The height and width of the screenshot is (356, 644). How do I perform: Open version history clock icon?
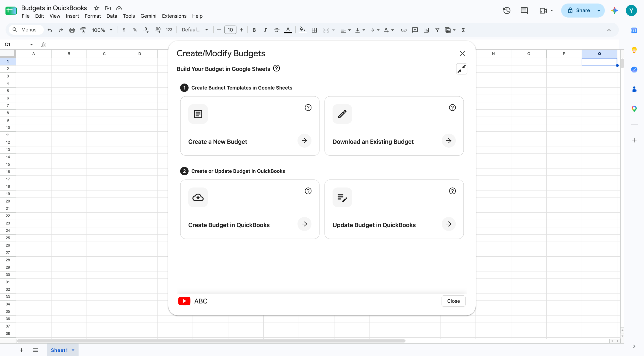coord(507,11)
